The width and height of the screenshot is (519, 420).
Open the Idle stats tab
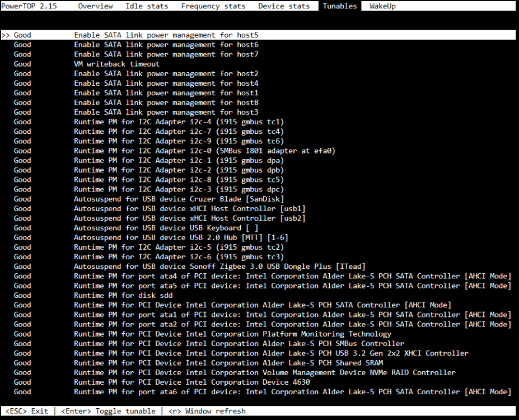pos(147,6)
